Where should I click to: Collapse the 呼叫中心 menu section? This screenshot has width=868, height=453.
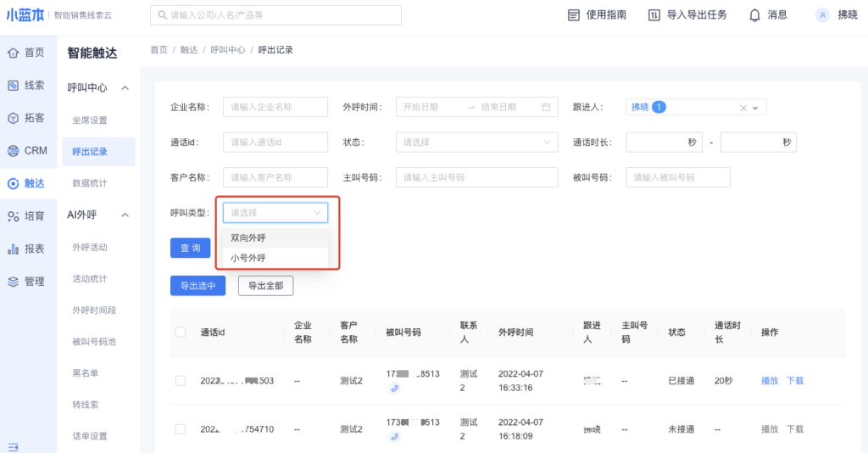pyautogui.click(x=125, y=87)
